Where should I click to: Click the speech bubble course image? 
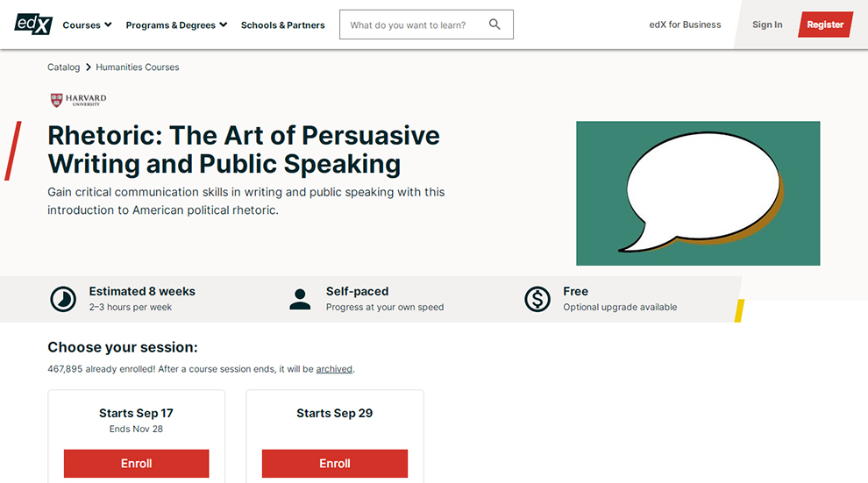(x=698, y=193)
